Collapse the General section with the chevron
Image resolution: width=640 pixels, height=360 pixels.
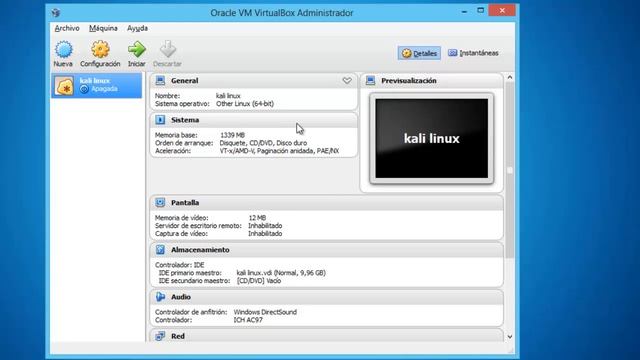pyautogui.click(x=347, y=81)
